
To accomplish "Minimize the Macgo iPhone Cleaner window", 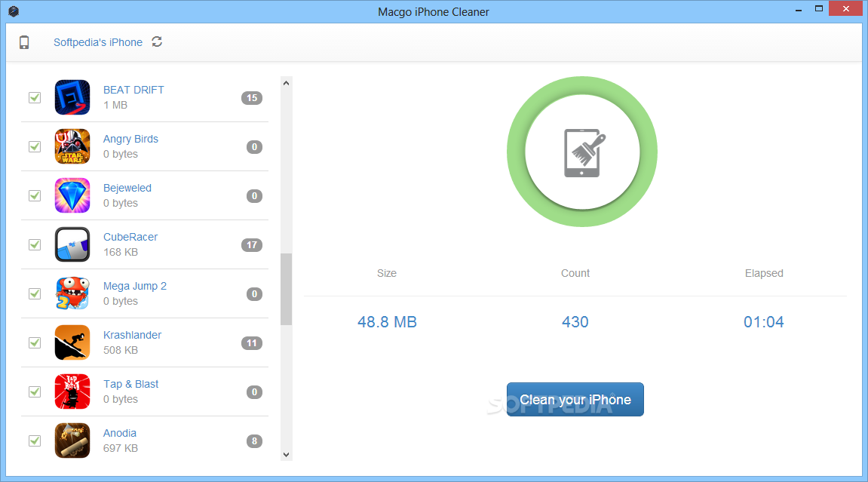I will point(799,9).
